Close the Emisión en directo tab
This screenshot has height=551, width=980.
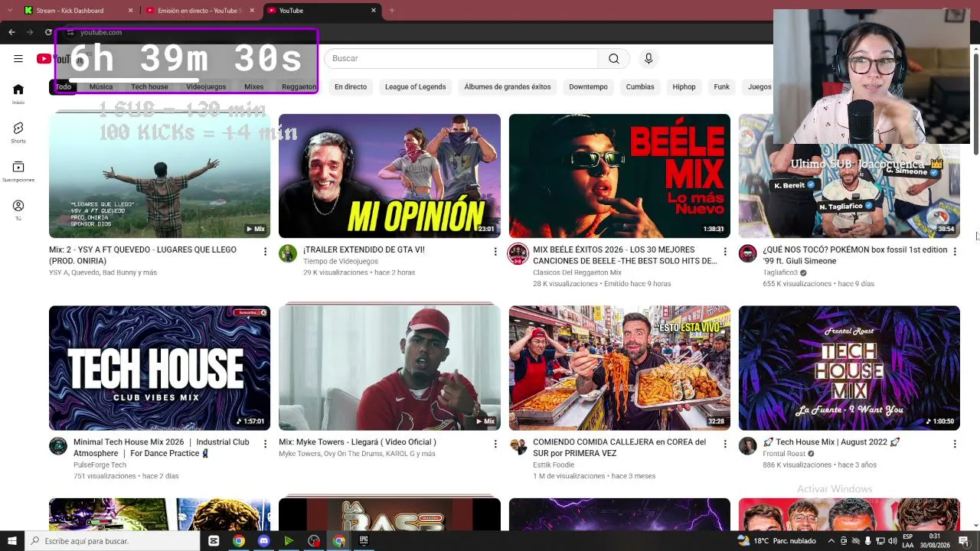tap(252, 11)
